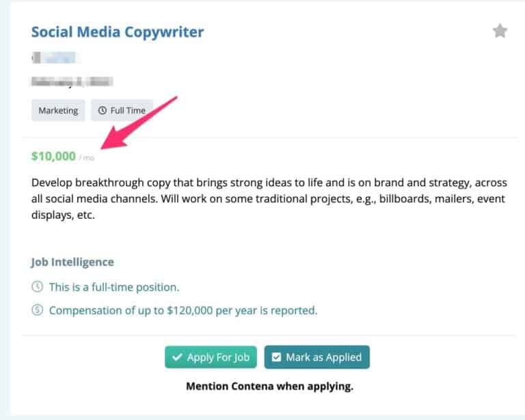This screenshot has height=420, width=525.
Task: Click the checkmark icon on Apply For Job
Action: click(177, 357)
